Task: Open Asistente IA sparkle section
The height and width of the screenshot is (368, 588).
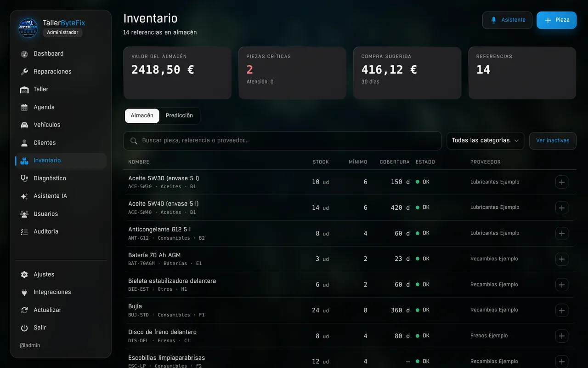Action: 61,196
